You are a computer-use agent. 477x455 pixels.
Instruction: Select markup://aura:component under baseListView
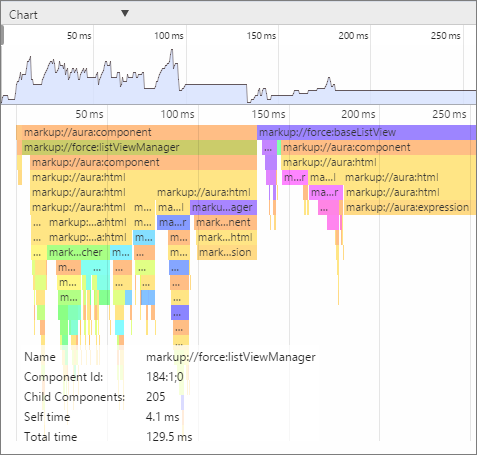(x=379, y=147)
